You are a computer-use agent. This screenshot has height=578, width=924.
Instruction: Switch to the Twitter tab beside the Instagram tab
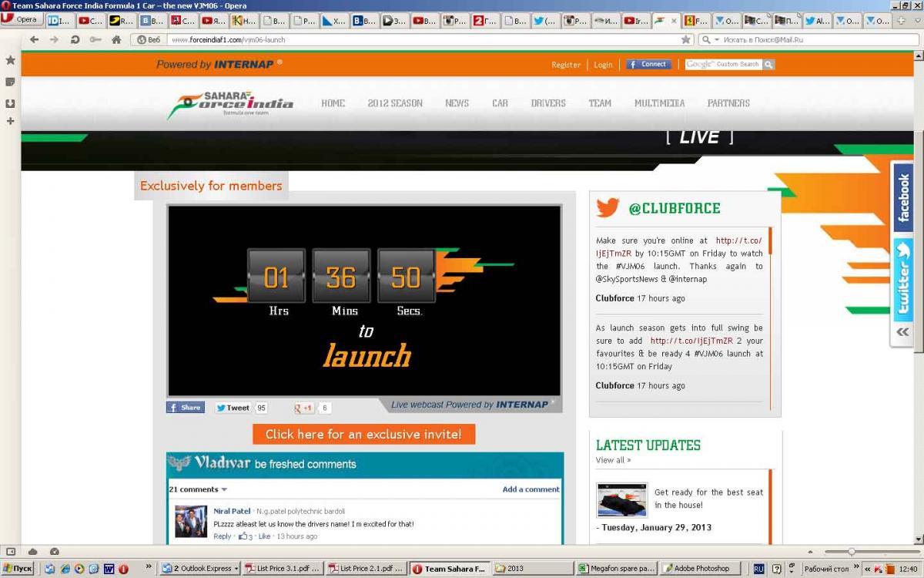(x=545, y=21)
